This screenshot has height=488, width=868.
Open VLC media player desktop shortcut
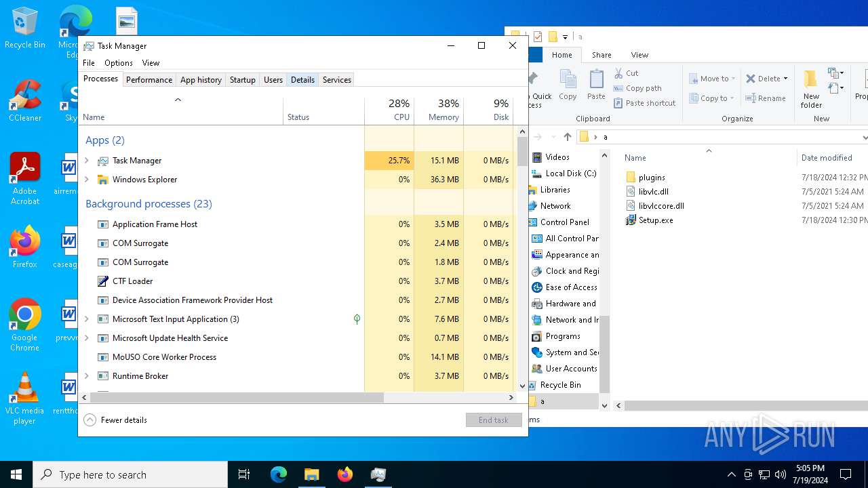[25, 399]
